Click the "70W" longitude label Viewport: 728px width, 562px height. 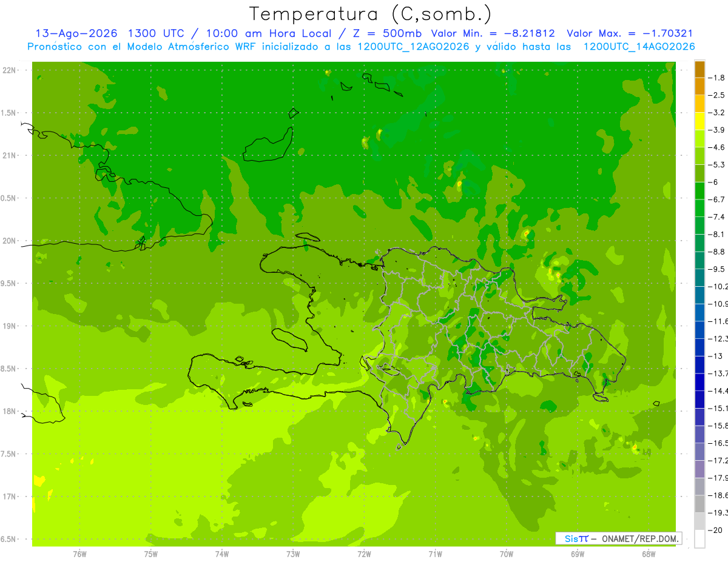point(507,554)
